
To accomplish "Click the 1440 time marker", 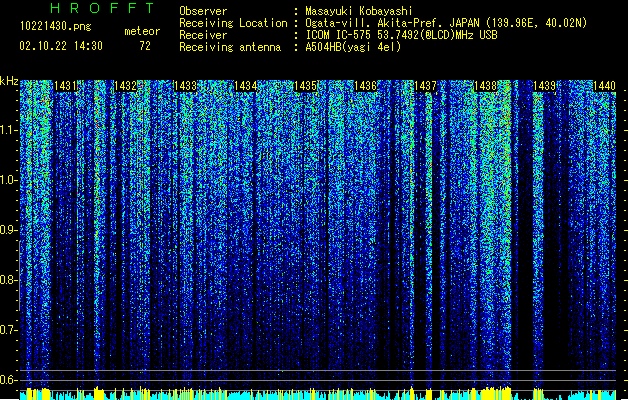I will tap(605, 86).
